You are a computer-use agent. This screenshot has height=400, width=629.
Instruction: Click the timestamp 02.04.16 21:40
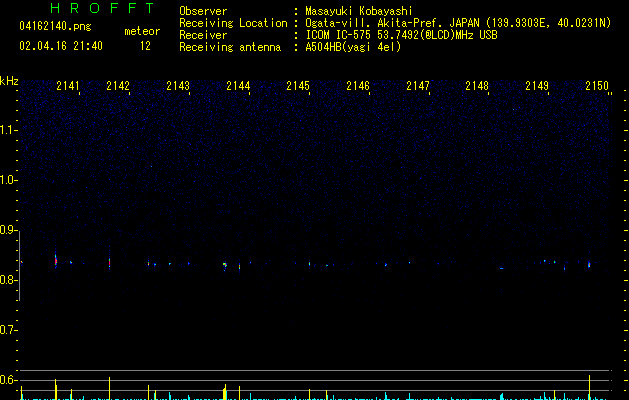[61, 46]
